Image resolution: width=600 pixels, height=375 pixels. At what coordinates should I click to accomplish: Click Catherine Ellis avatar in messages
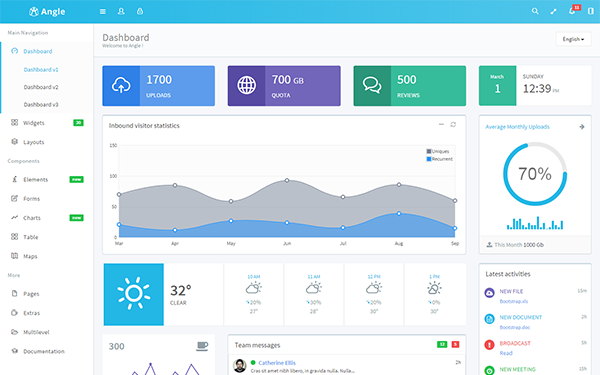pos(240,366)
